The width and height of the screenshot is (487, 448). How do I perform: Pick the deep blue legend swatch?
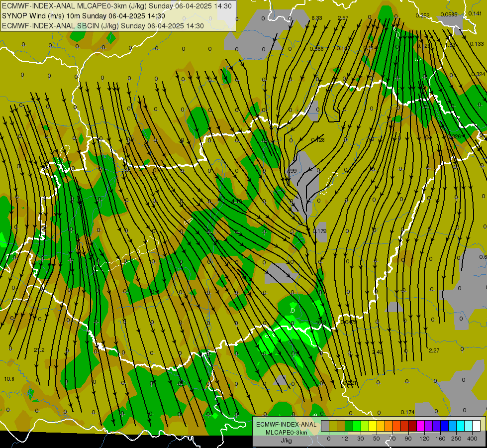point(445,426)
